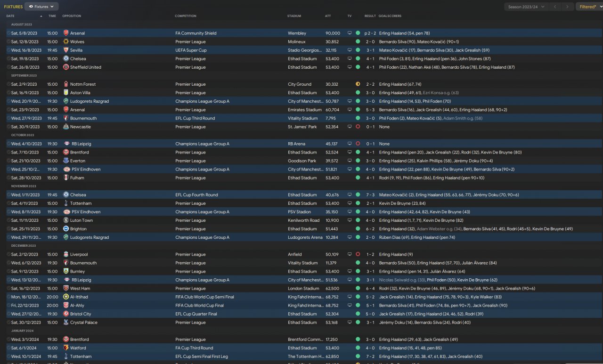Screen dimensions: 603x364
Task: Click the Newcastle club badge
Action: pyautogui.click(x=65, y=127)
